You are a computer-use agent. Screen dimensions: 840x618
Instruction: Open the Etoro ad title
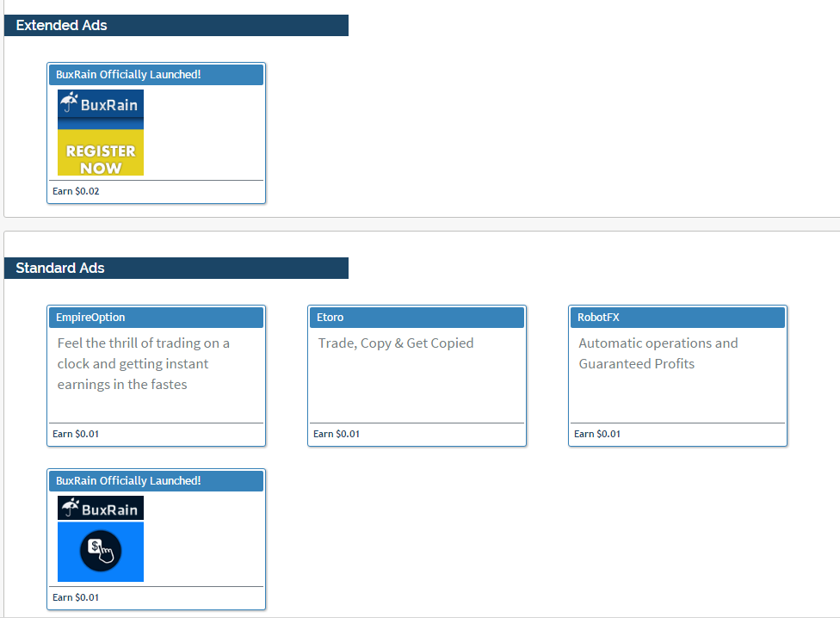330,317
